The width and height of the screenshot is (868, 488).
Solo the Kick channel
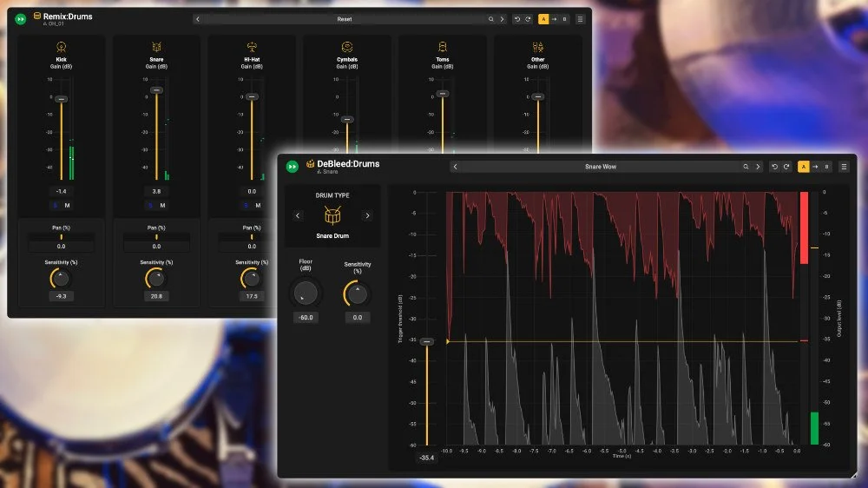pos(55,206)
